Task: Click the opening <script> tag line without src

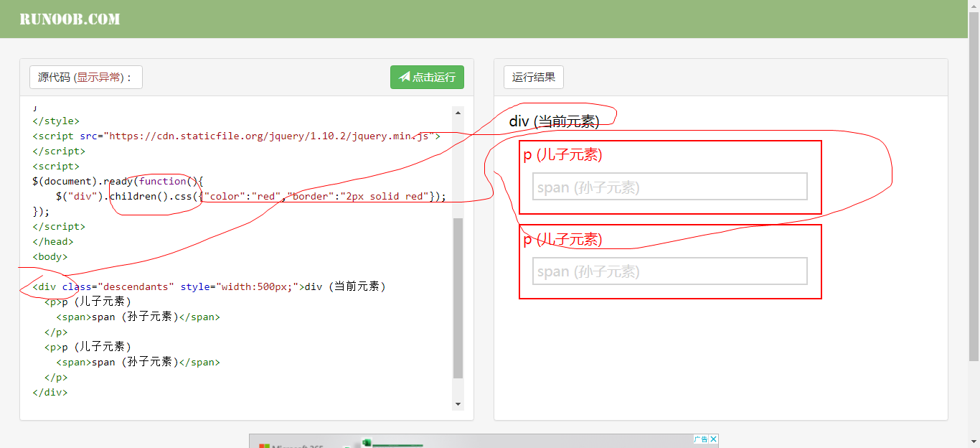Action: pyautogui.click(x=56, y=166)
